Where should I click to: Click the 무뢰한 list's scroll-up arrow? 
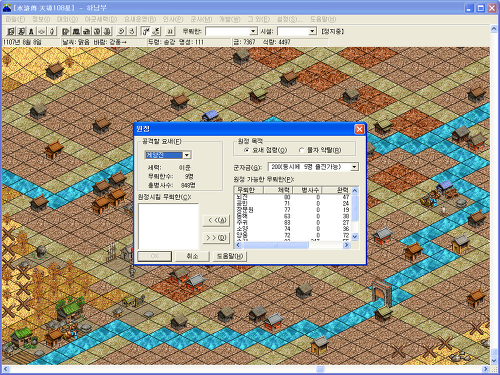355,191
